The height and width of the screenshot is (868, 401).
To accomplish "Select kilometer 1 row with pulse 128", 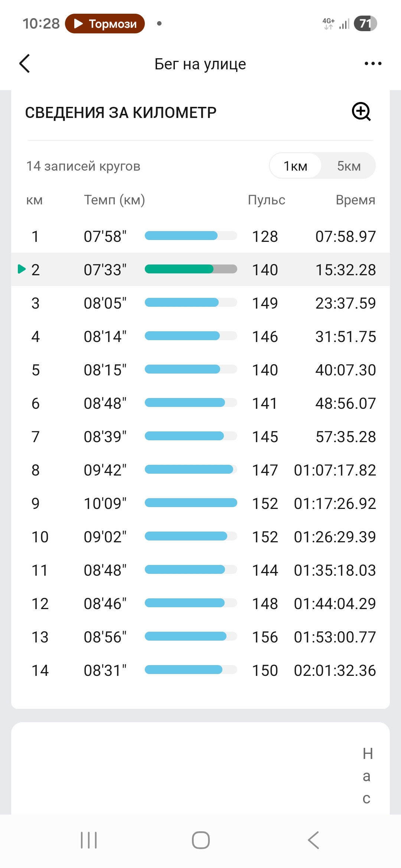I will pyautogui.click(x=200, y=236).
